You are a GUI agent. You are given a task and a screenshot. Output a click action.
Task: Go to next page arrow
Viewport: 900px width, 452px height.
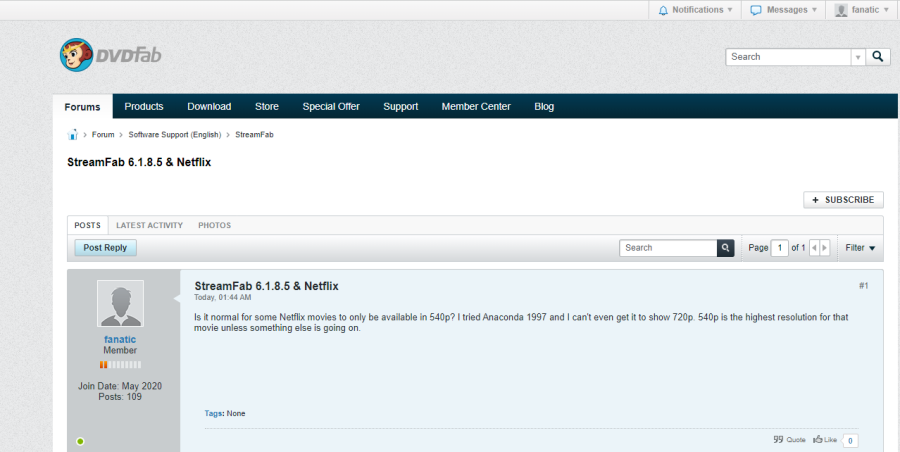825,248
